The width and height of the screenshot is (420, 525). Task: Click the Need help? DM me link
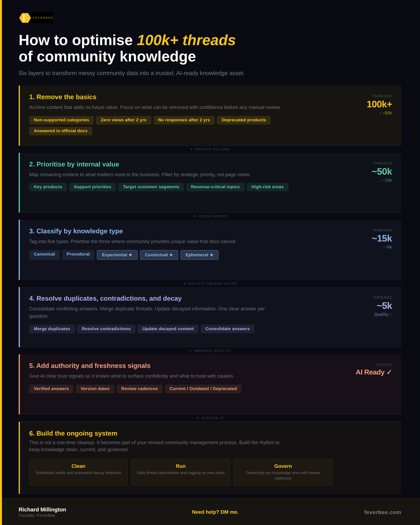(215, 512)
